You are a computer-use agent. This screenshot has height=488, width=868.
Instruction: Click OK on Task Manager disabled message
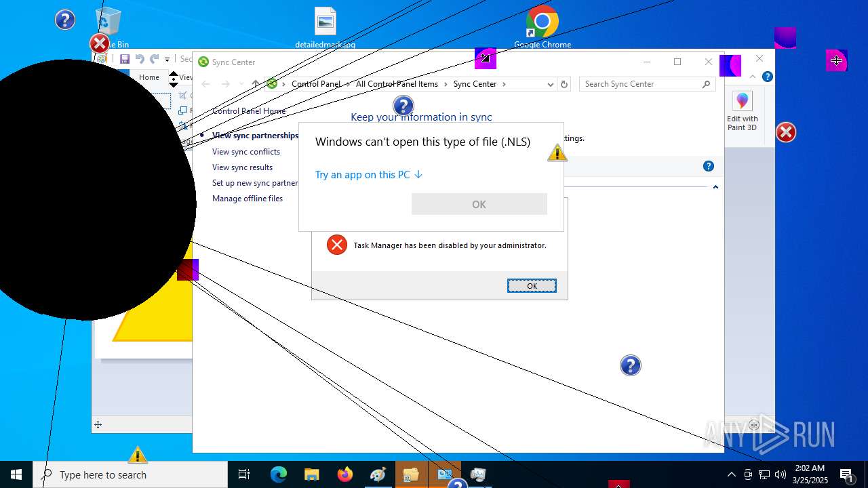pyautogui.click(x=532, y=286)
